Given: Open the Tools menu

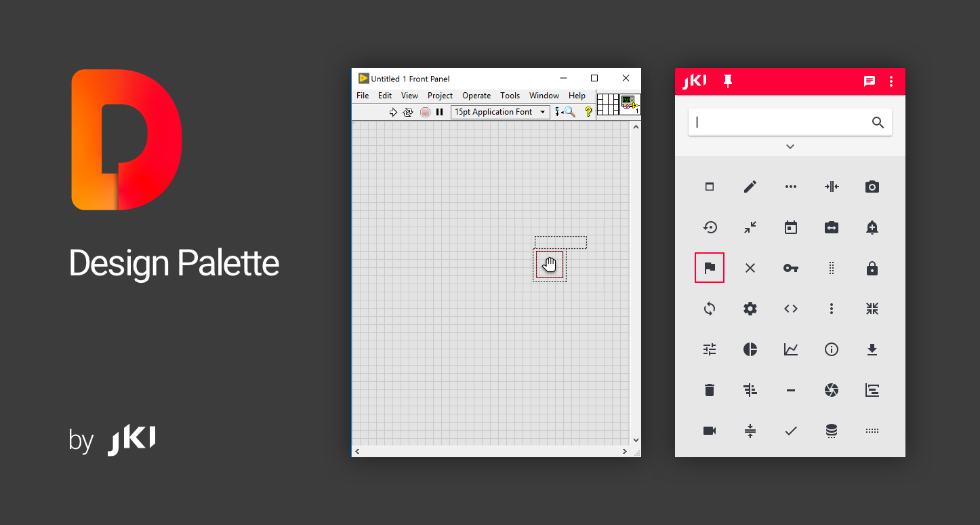Looking at the screenshot, I should point(510,96).
